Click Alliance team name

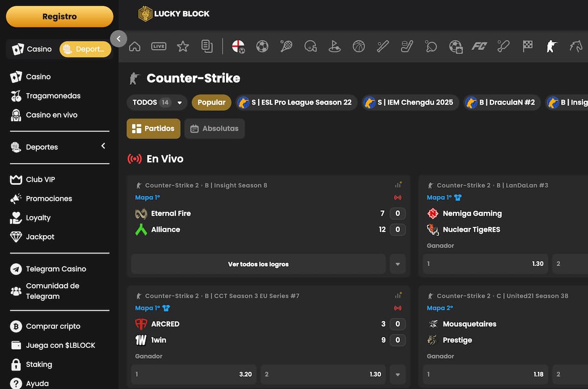tap(166, 230)
